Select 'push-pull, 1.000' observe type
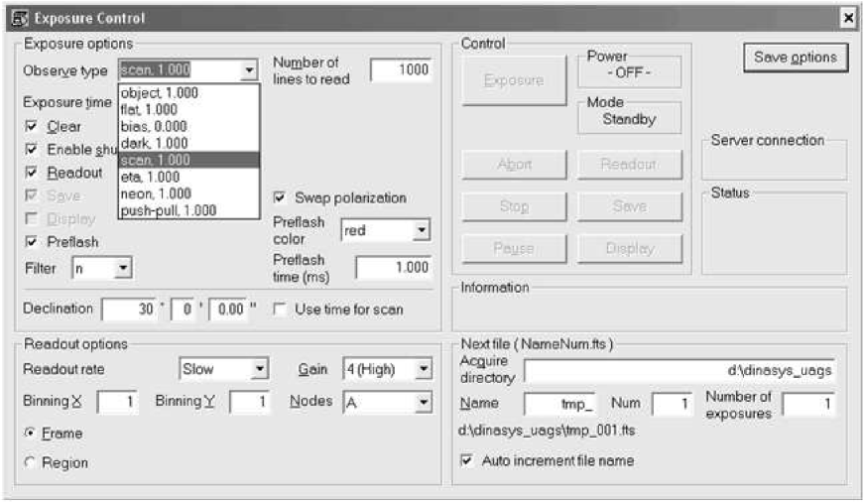Screen dimensions: 865x504 coord(168,210)
